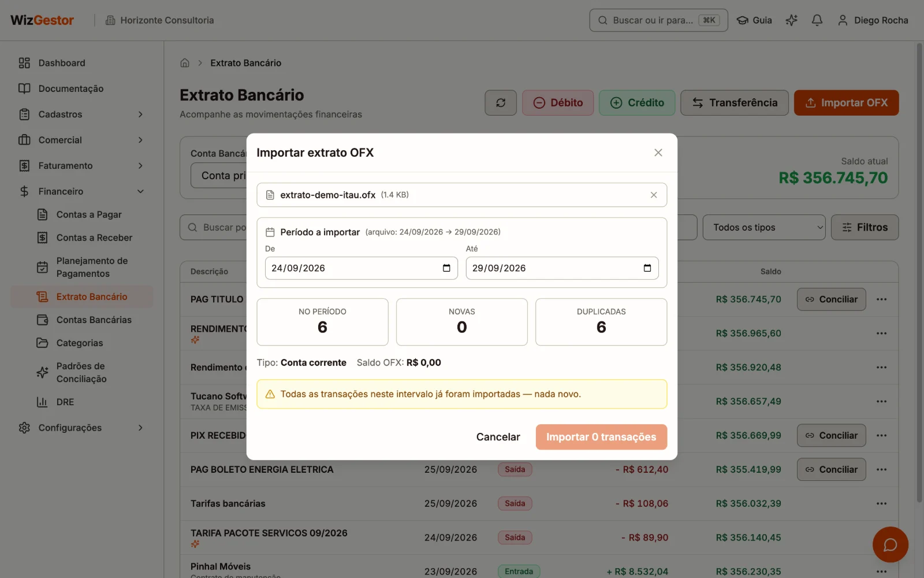924x578 pixels.
Task: Open row menu for PAG TITULO
Action: point(881,299)
